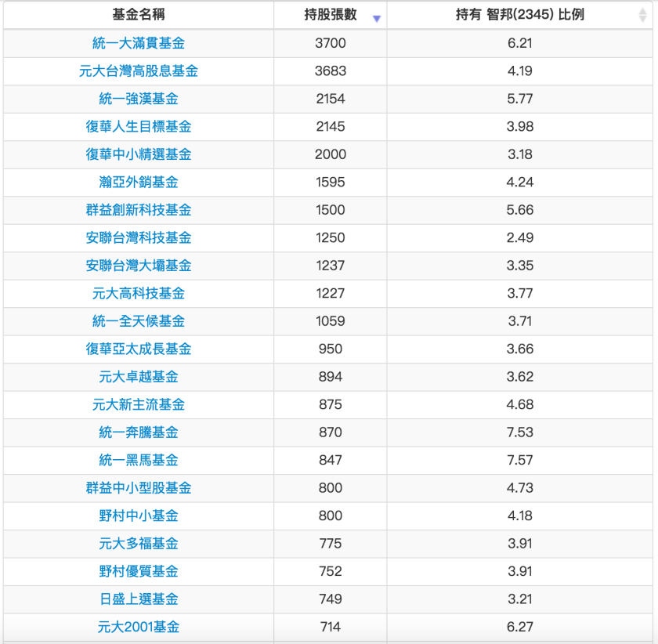Click the 野村中小基金 link
The image size is (658, 644).
[138, 516]
